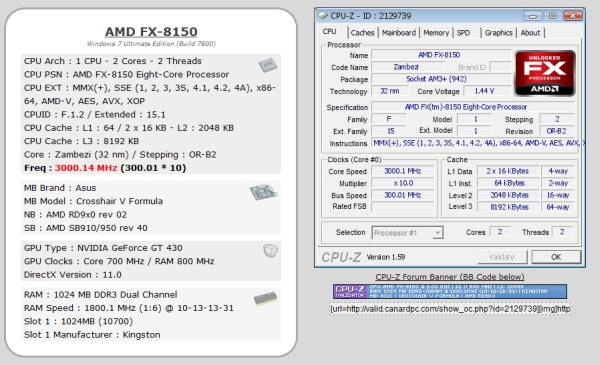Click GPU Type NVIDIA GeForce GT 430 line
The height and width of the screenshot is (365, 600).
point(103,248)
